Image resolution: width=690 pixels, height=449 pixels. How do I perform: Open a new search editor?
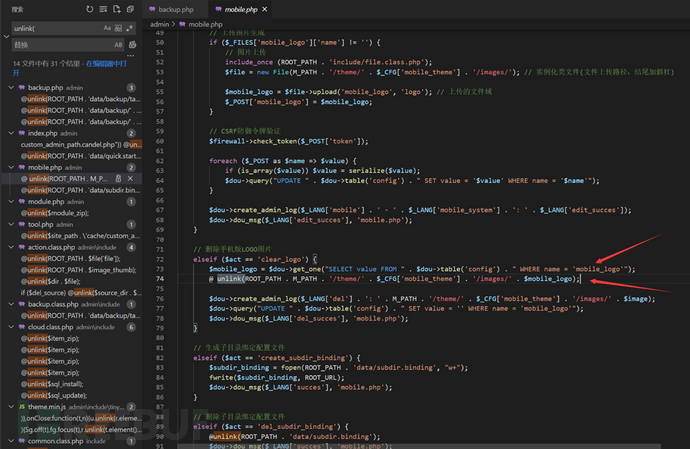[118, 9]
